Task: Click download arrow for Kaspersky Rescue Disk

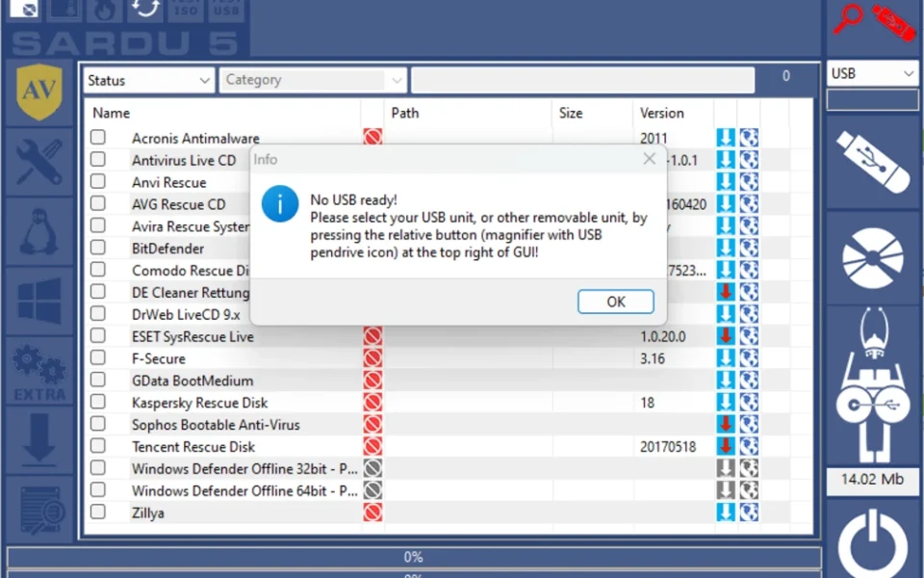Action: pos(726,403)
